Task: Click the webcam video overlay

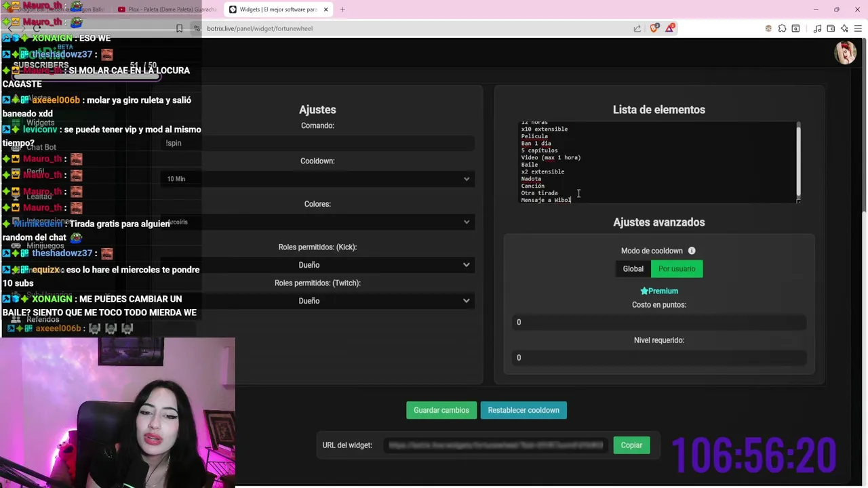Action: pos(117,412)
